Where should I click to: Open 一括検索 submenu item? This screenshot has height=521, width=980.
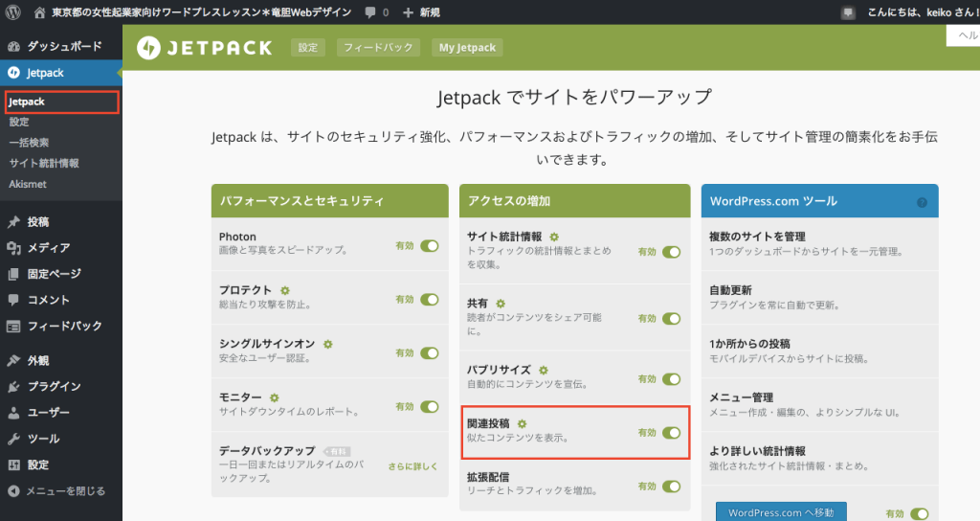point(29,143)
